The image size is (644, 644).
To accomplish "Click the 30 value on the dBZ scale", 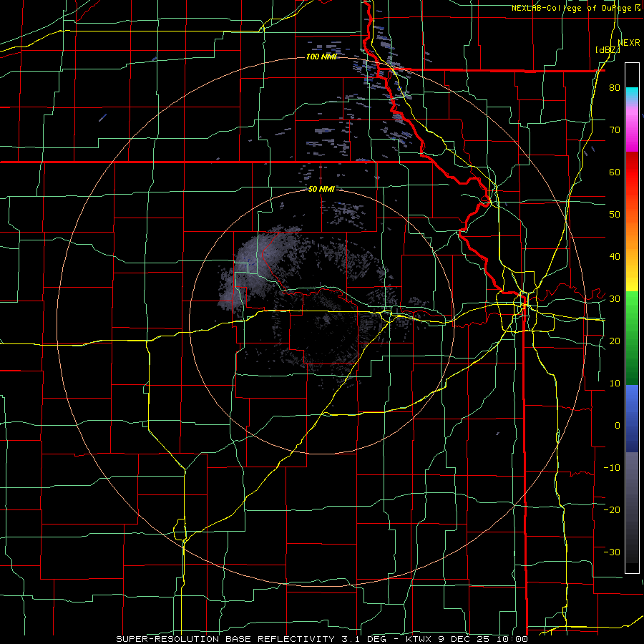I will (x=615, y=298).
